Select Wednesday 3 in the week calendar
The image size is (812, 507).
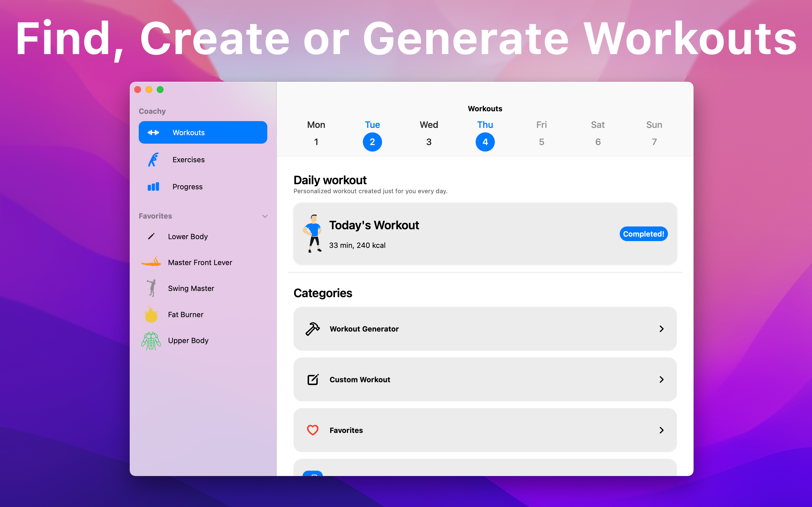pyautogui.click(x=429, y=142)
